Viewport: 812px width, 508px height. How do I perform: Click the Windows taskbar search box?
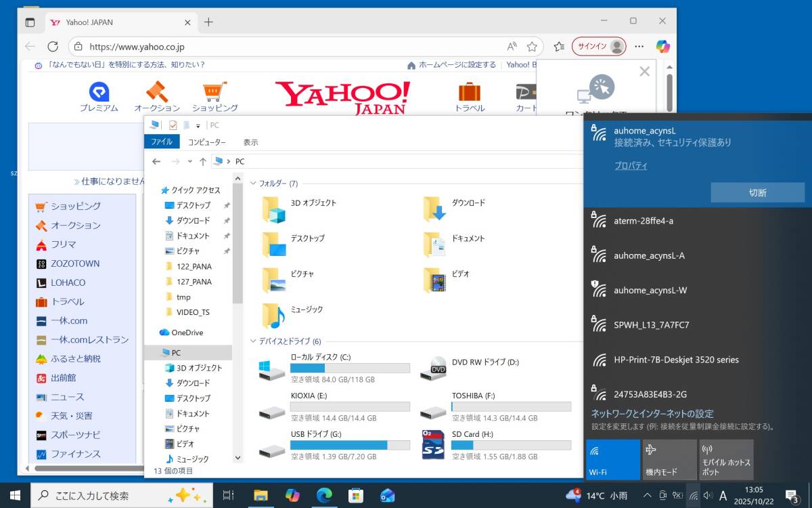pyautogui.click(x=122, y=496)
